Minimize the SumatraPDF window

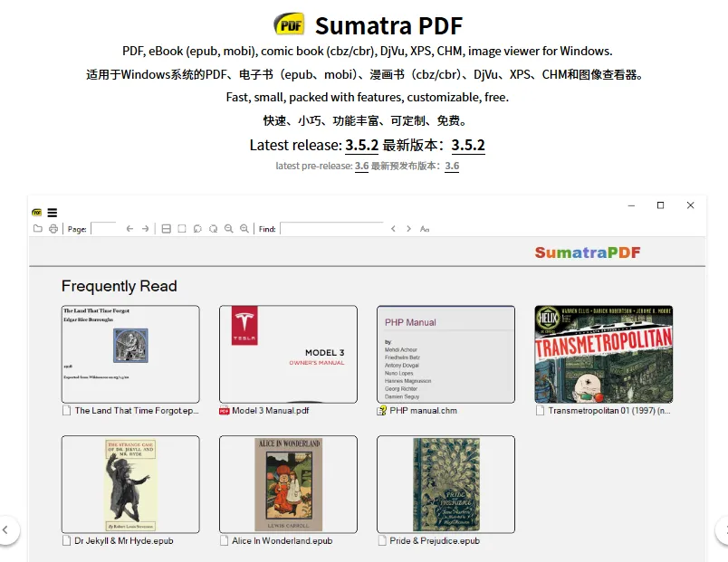pos(631,205)
